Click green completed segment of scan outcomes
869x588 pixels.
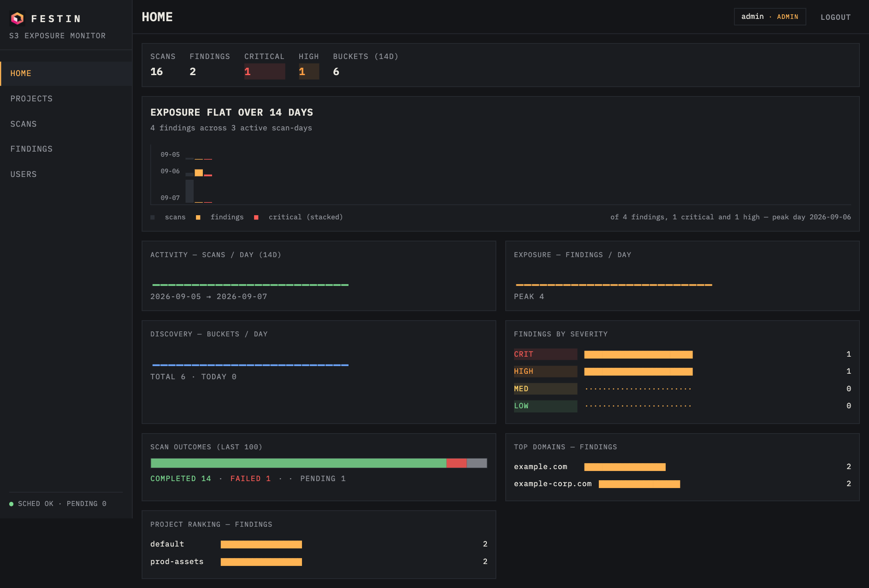coord(298,463)
